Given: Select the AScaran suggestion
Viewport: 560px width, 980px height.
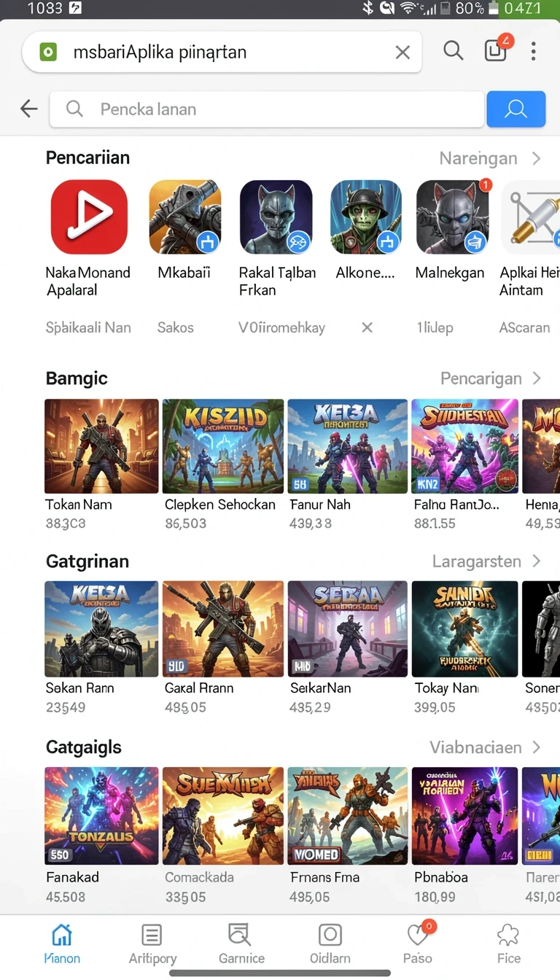Looking at the screenshot, I should (524, 327).
